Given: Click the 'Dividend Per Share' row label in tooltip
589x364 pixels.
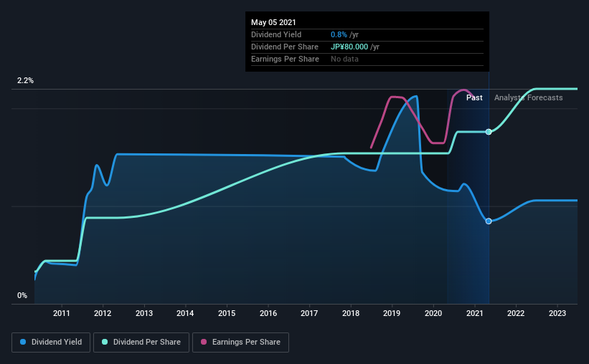Looking at the screenshot, I should pyautogui.click(x=285, y=47).
